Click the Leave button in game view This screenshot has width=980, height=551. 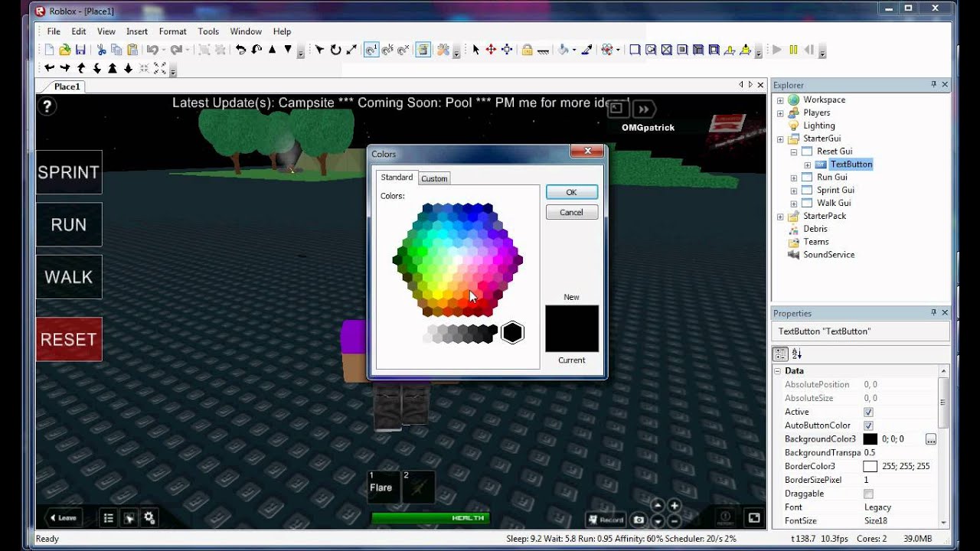[x=63, y=518]
